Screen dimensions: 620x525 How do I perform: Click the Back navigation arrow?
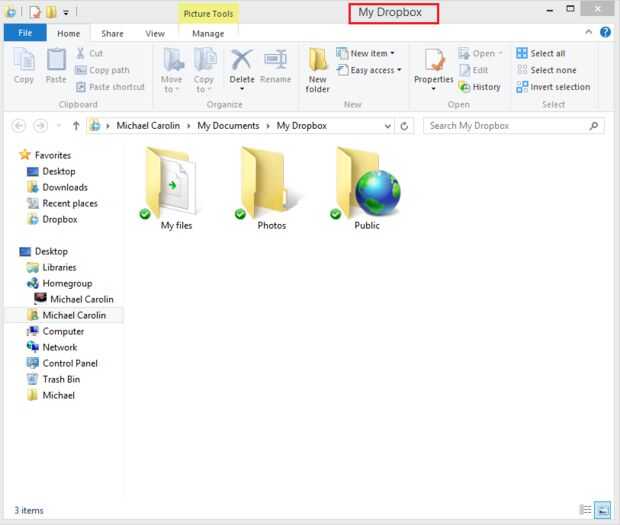19,126
